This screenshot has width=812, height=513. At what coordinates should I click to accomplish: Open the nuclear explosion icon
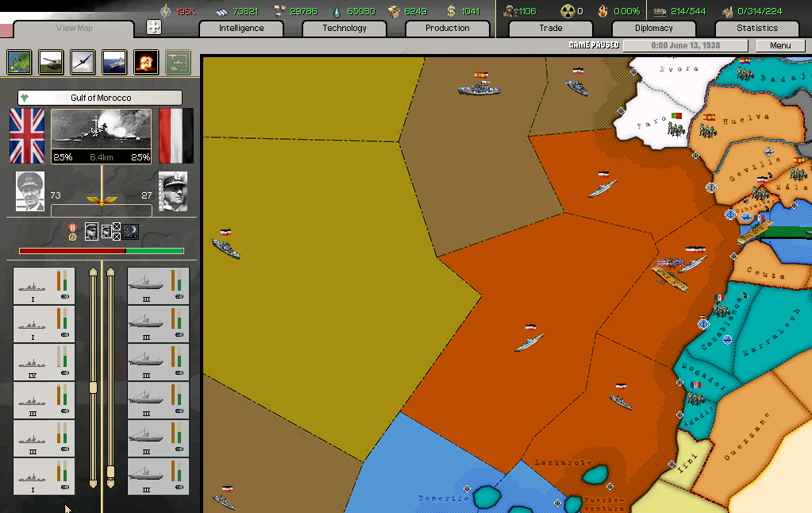[x=146, y=62]
